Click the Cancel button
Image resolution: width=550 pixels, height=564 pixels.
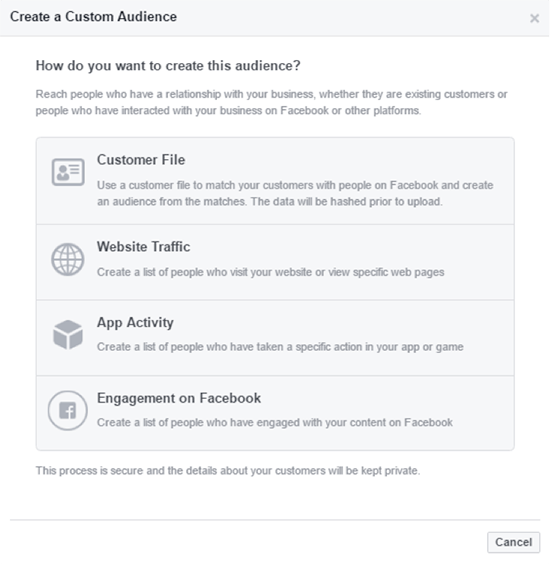[513, 542]
